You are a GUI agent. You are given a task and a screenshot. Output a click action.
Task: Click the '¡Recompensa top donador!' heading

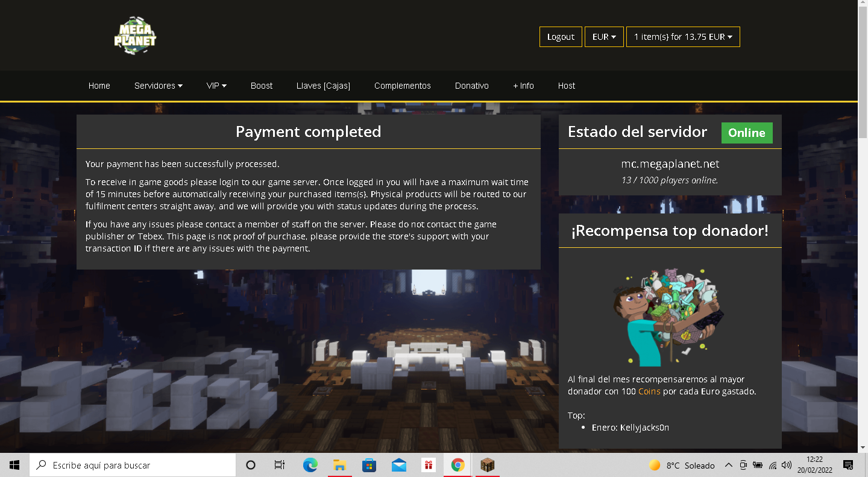click(x=670, y=230)
